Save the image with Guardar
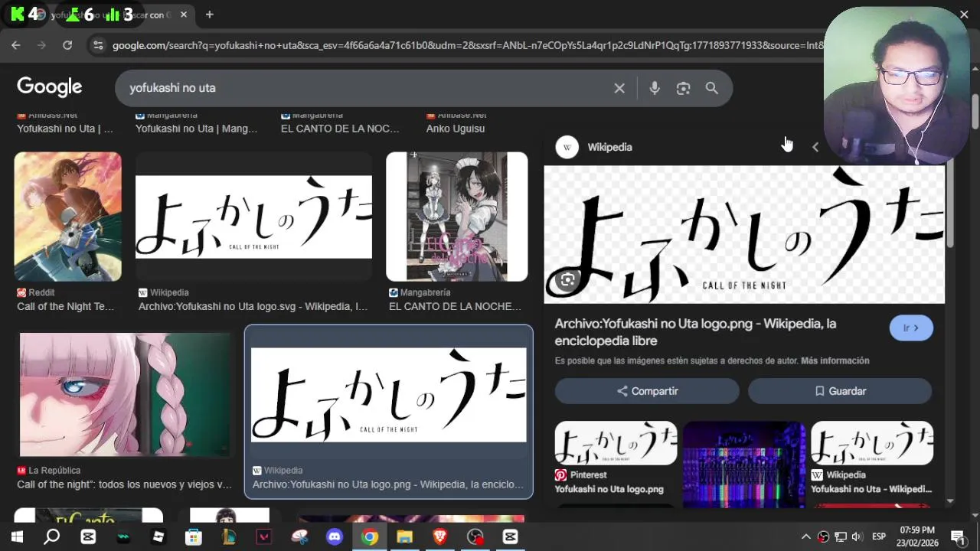The height and width of the screenshot is (551, 980). [840, 391]
